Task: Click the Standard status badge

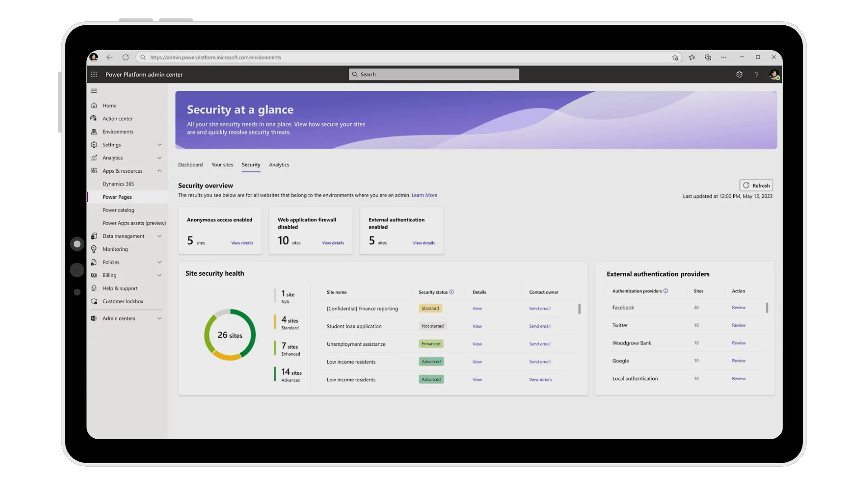Action: pos(430,308)
